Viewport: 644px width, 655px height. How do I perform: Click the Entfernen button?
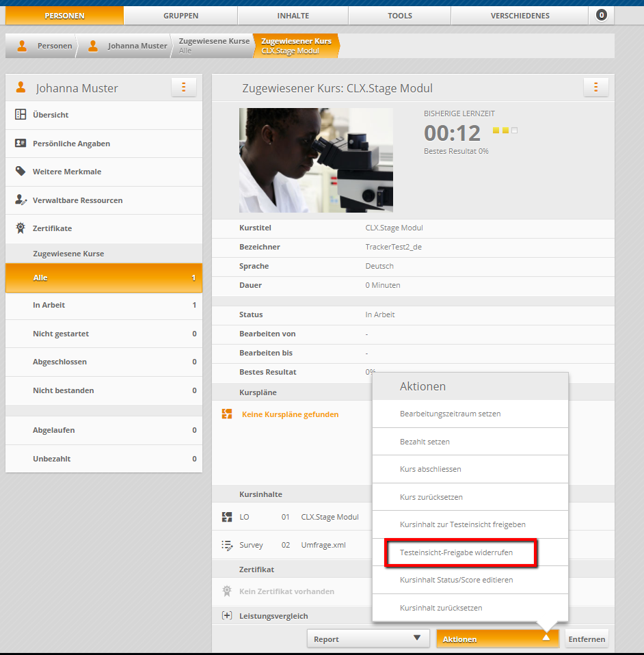[587, 639]
